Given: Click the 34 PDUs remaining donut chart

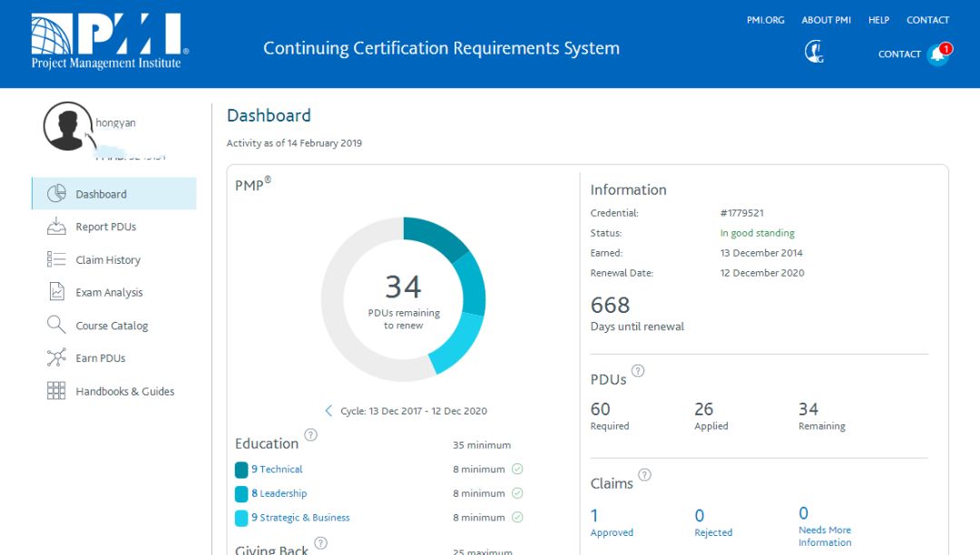Looking at the screenshot, I should (404, 299).
